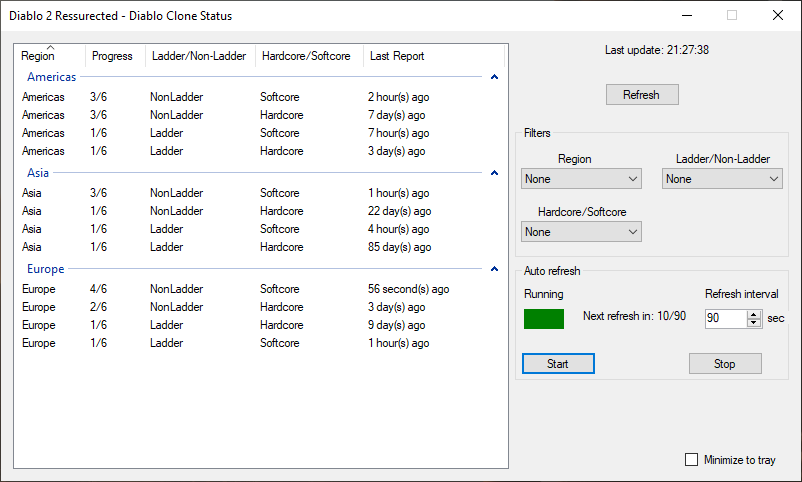
Task: Open the Hardcore/Softcore filter dropdown
Action: click(x=581, y=232)
